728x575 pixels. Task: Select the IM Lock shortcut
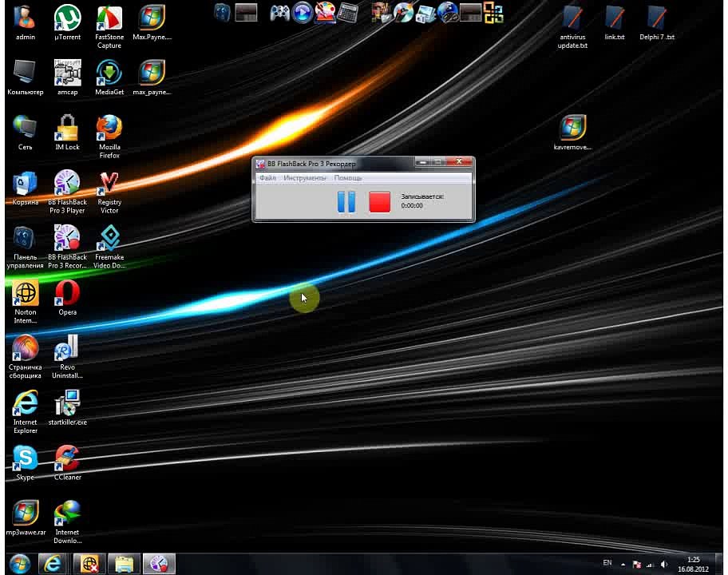67,133
